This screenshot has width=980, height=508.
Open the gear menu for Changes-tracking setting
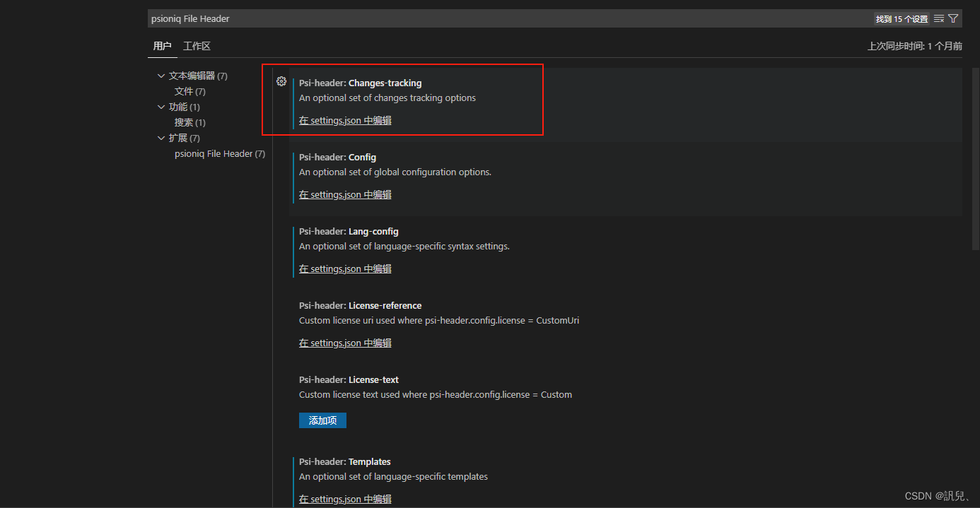(x=281, y=82)
